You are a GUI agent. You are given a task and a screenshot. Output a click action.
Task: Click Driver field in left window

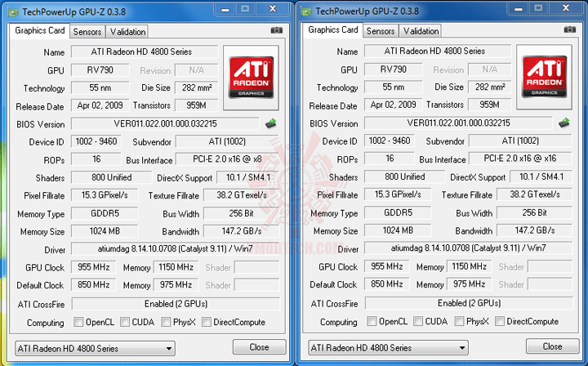(x=175, y=248)
